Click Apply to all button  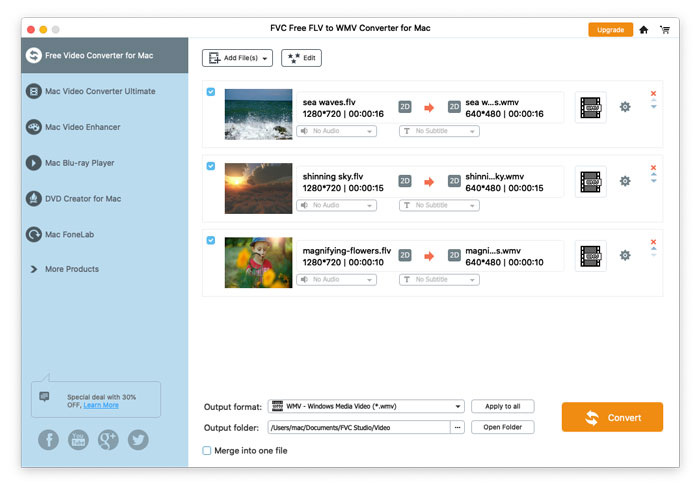point(503,406)
